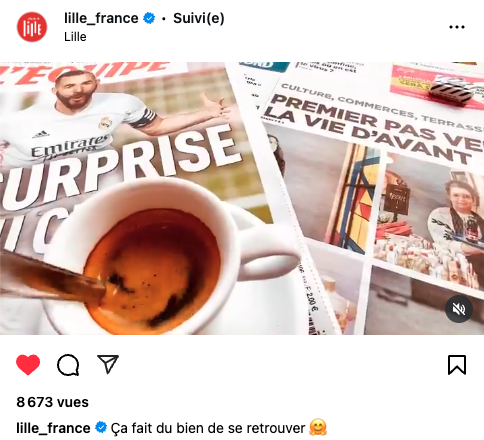The width and height of the screenshot is (484, 440).
Task: Open the three-dot more options menu
Action: tap(457, 27)
